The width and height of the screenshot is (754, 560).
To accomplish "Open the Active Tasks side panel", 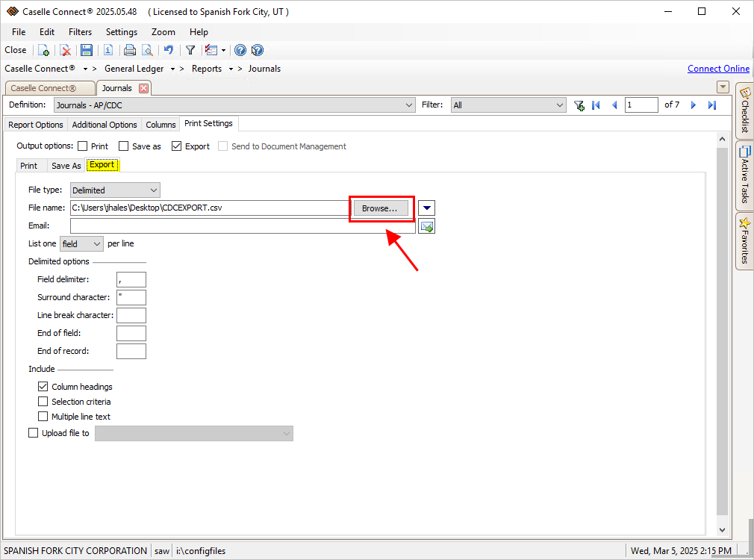I will pos(744,175).
